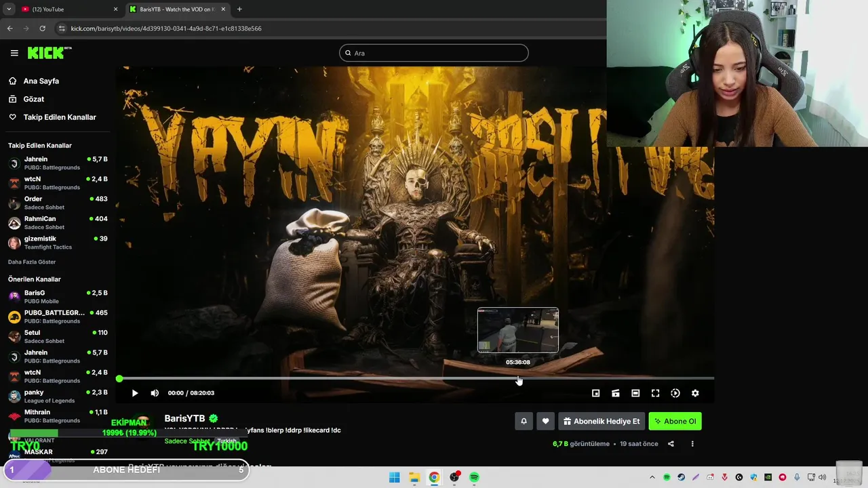Open video settings gear

(695, 393)
